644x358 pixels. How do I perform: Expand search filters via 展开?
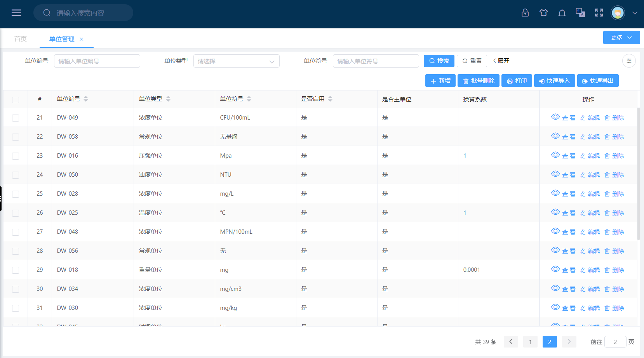pos(501,61)
